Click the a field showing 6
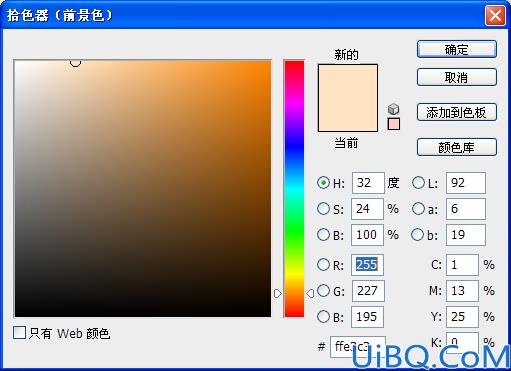Screen dimensions: 511x371 pos(466,209)
